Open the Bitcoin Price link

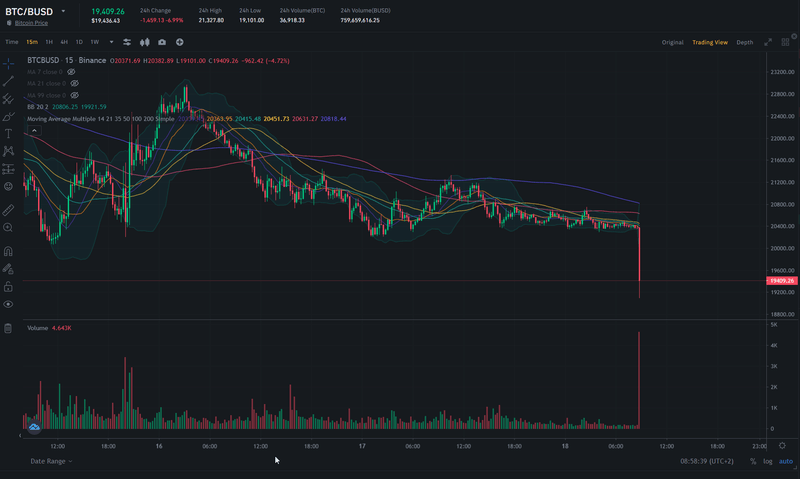(x=33, y=22)
